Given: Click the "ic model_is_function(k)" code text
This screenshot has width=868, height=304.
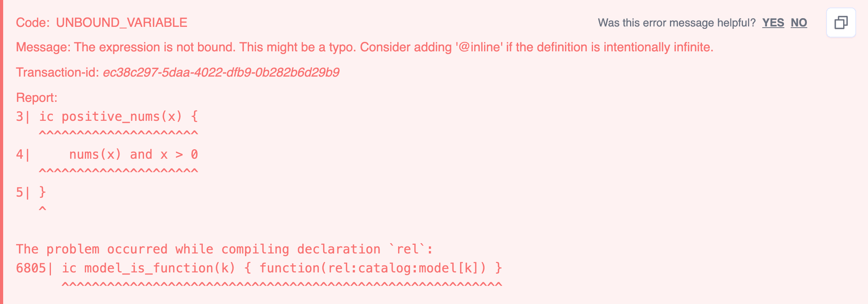Looking at the screenshot, I should (148, 268).
